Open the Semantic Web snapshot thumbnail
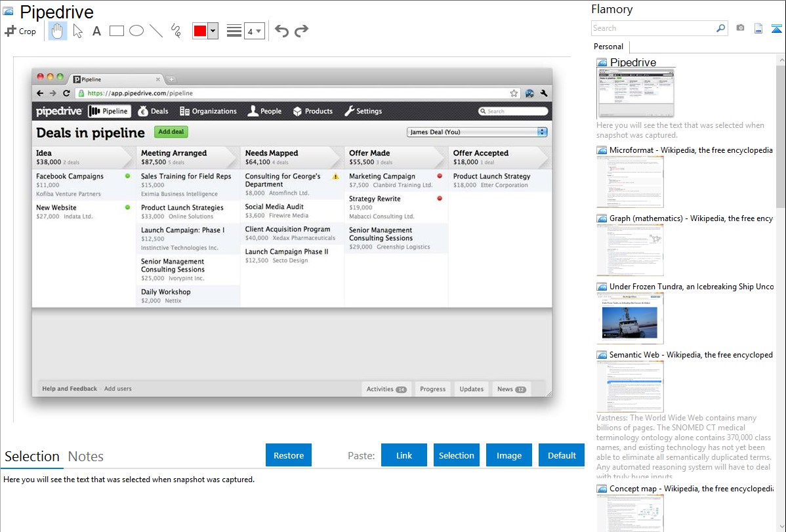Image resolution: width=786 pixels, height=532 pixels. point(630,386)
